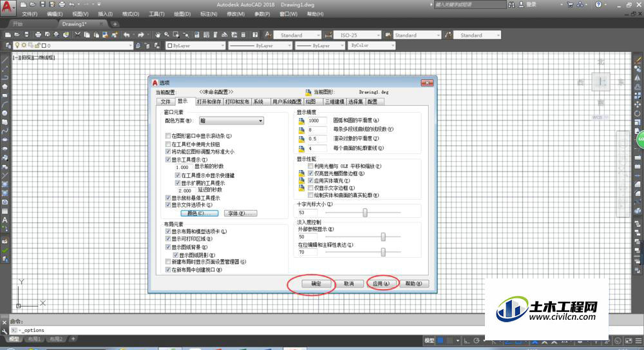Click the Text Style icon before Standard dropdown
Image resolution: width=644 pixels, height=350 pixels.
pyautogui.click(x=268, y=35)
